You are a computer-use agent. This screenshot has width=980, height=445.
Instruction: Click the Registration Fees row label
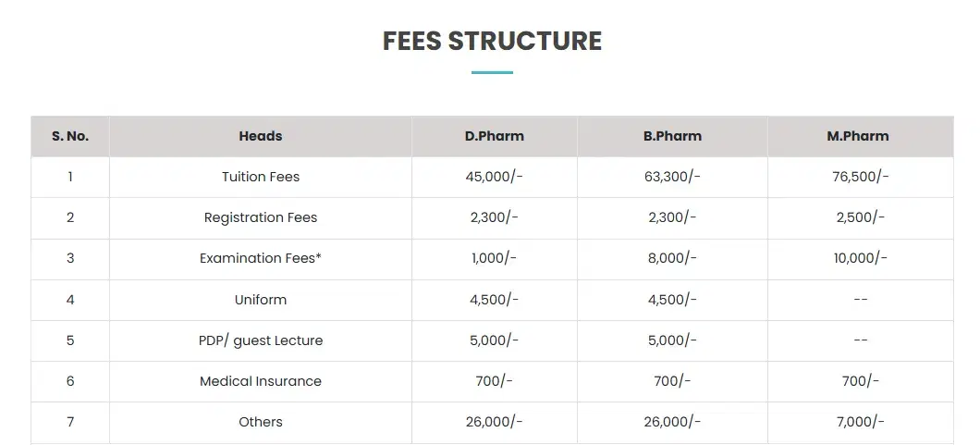(x=261, y=217)
